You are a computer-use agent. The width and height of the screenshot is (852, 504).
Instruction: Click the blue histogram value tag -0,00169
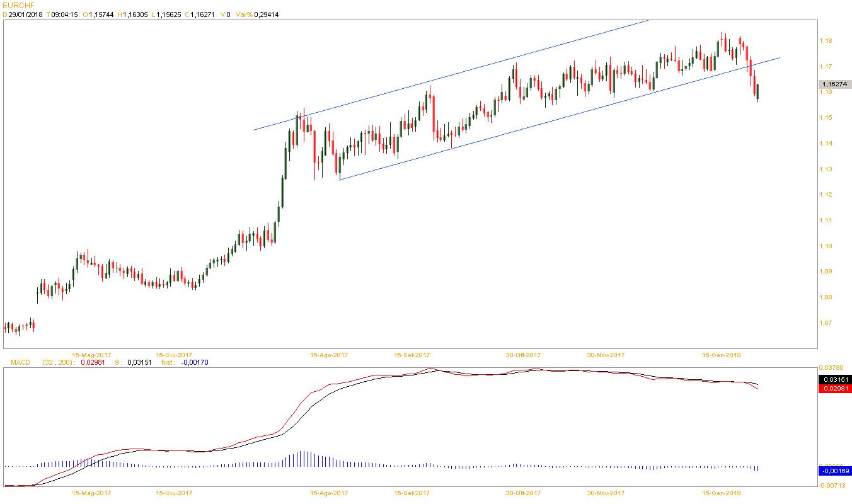tap(834, 471)
